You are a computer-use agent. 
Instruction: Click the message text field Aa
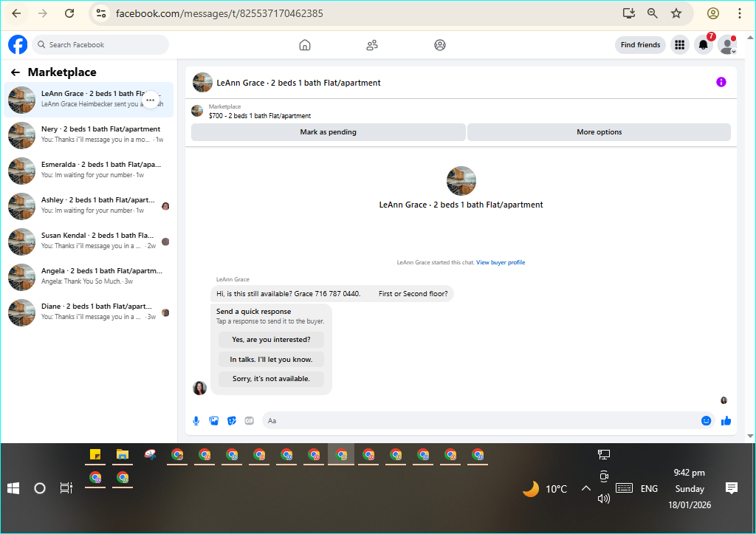click(488, 421)
